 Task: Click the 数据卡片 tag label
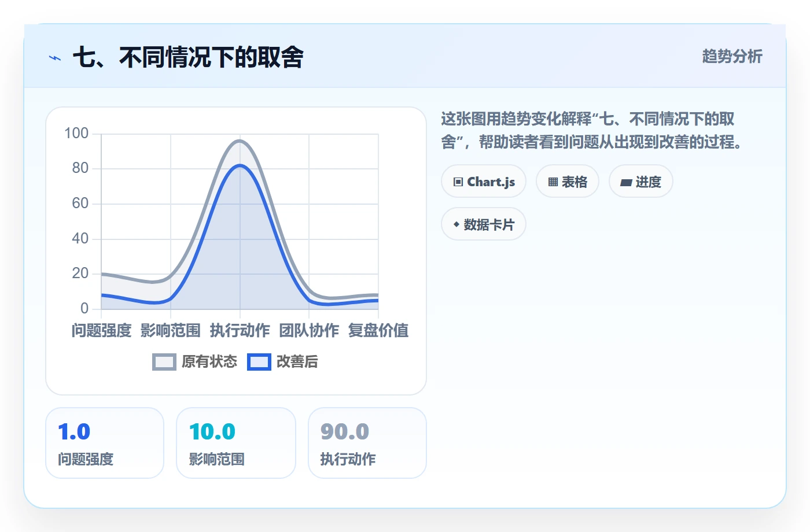(489, 224)
